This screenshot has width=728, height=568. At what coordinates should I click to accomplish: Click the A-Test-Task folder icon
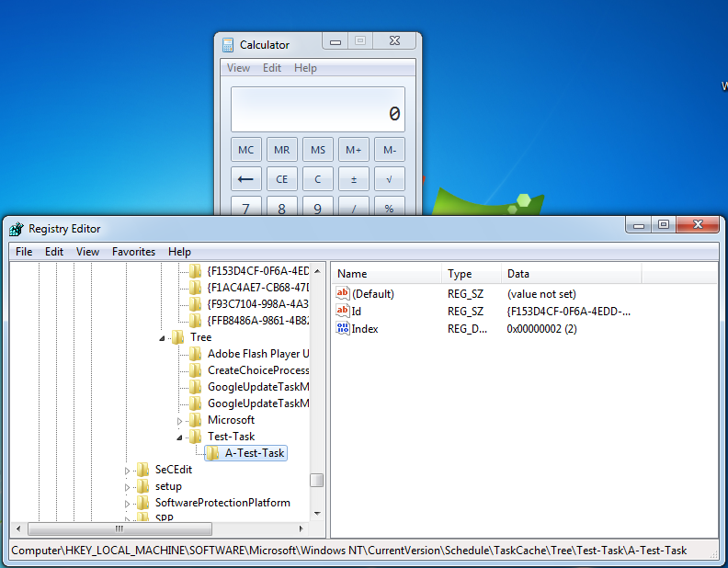212,453
